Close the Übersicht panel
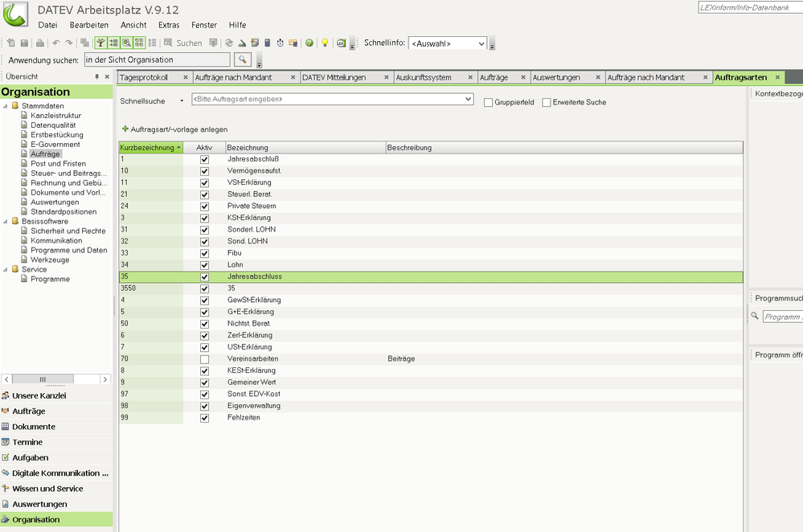Image resolution: width=803 pixels, height=532 pixels. point(107,77)
